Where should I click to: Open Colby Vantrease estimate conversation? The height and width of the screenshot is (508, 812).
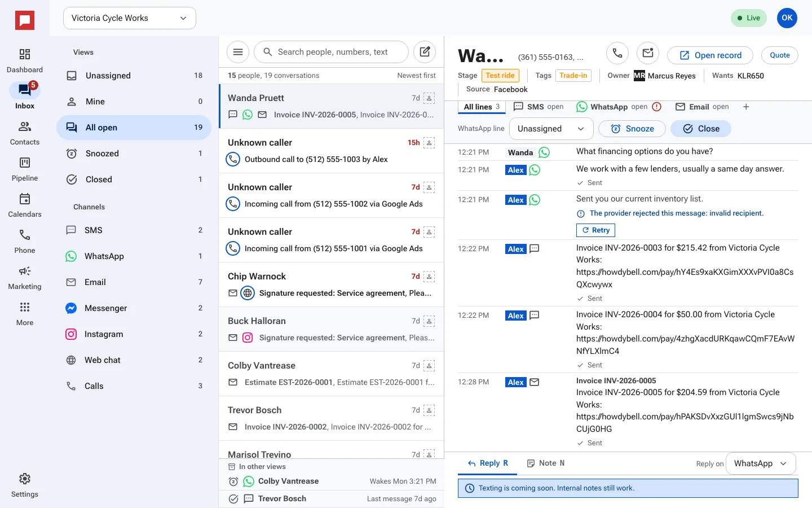pos(332,374)
